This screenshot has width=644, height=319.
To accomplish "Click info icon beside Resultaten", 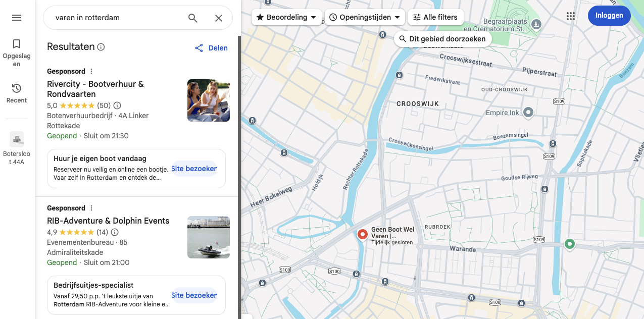I will coord(101,47).
